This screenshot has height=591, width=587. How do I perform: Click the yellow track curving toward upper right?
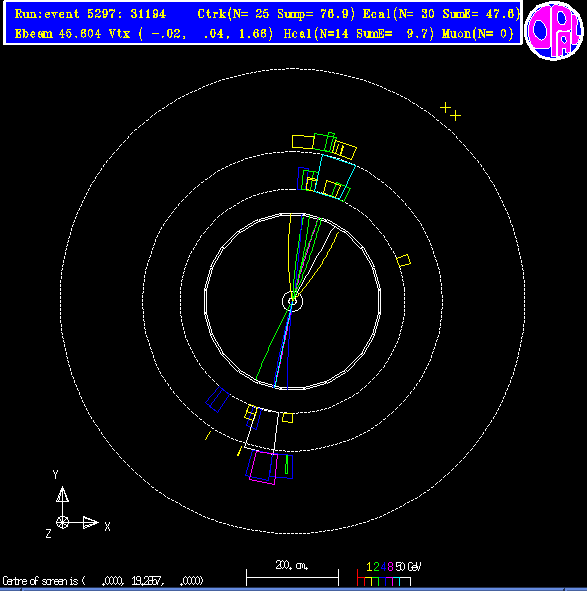(316, 266)
